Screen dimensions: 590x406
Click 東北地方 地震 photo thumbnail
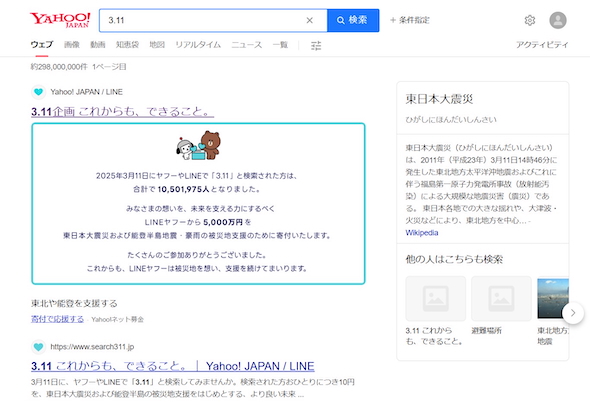[x=553, y=299]
